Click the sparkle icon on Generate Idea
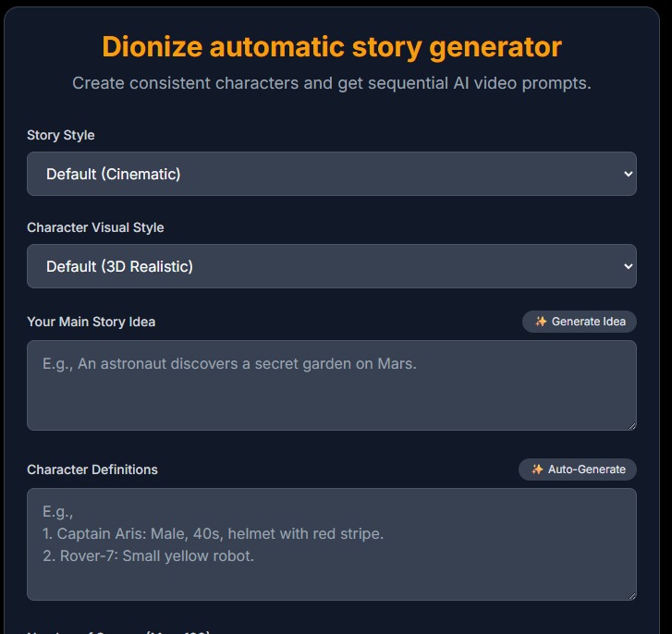Viewport: 672px width, 634px height. [542, 322]
